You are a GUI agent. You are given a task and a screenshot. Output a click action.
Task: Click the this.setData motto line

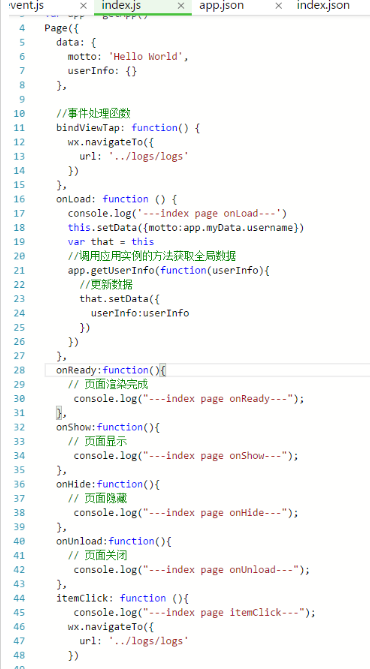186,228
